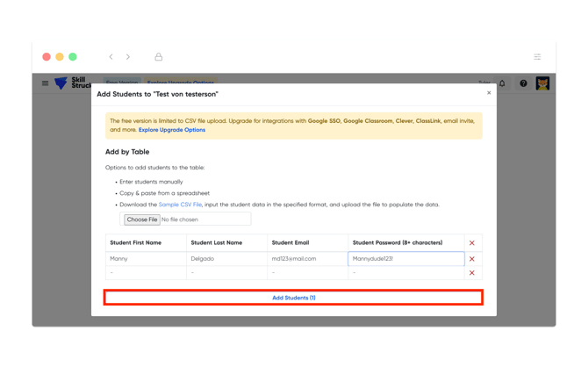
Task: Open the hamburger menu beside Skill Struck logo
Action: tap(45, 83)
